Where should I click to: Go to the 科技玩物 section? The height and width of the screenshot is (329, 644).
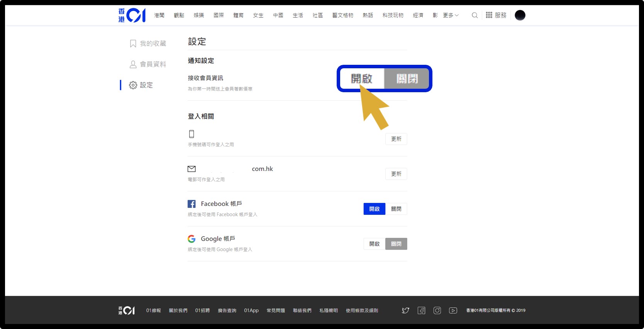(x=393, y=15)
